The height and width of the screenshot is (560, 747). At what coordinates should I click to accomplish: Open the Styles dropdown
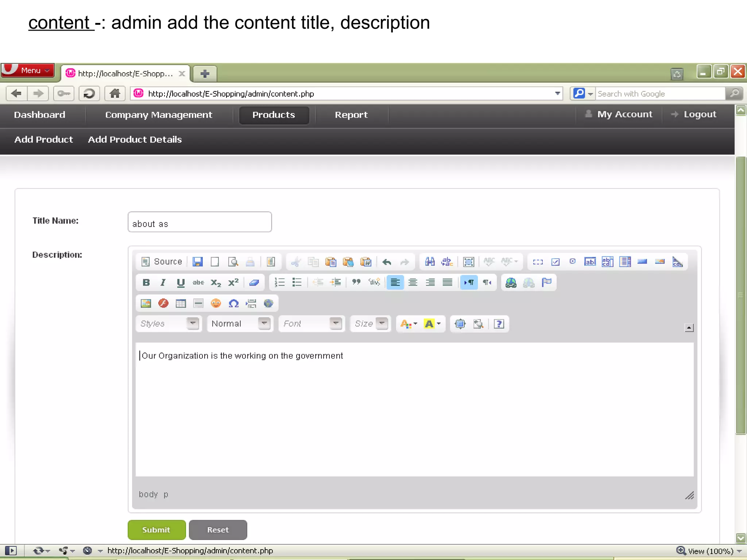[193, 323]
